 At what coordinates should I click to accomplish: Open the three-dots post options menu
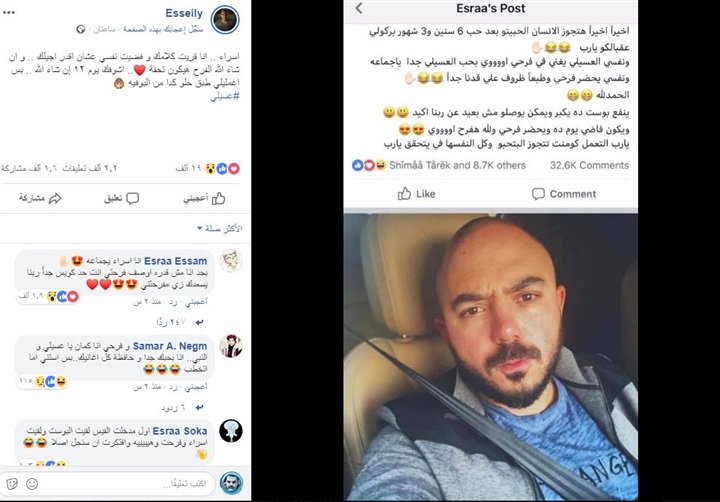pyautogui.click(x=9, y=12)
